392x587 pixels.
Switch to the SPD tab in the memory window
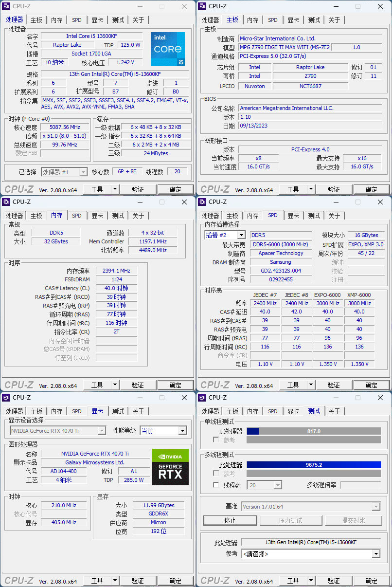tap(76, 216)
